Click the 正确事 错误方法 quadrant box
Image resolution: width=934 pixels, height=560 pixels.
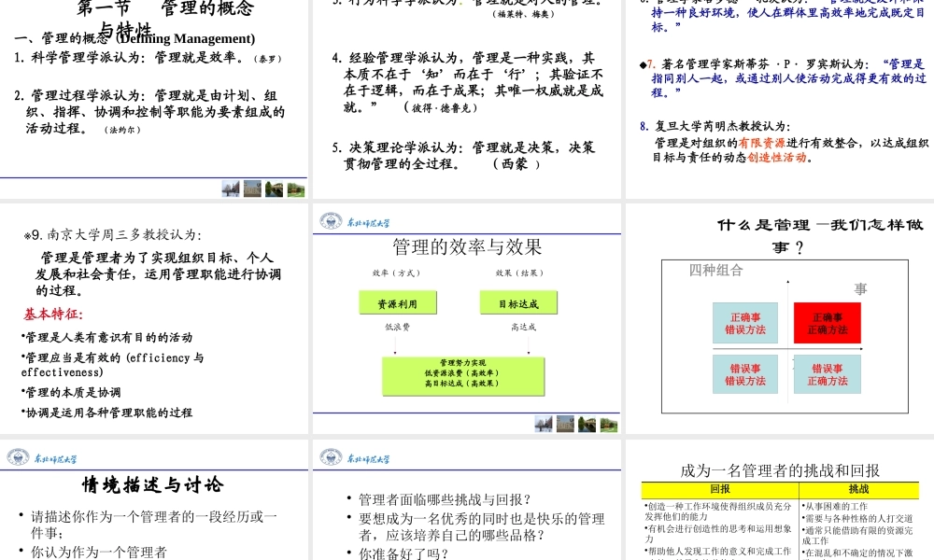pos(745,323)
